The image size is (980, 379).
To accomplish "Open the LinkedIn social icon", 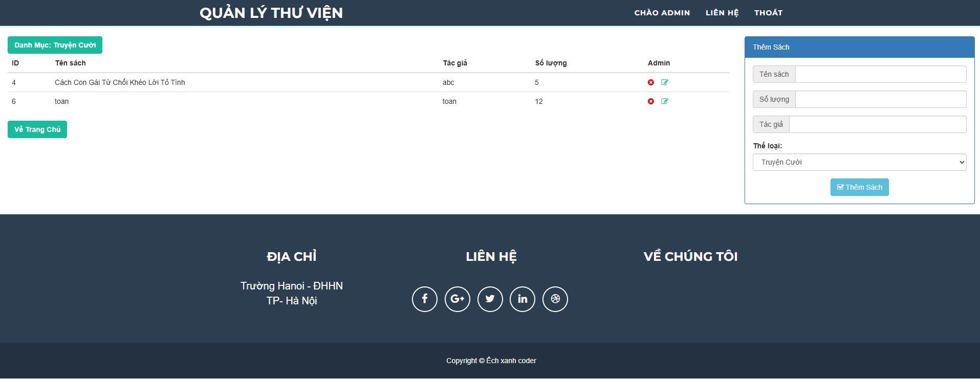I will pyautogui.click(x=522, y=299).
